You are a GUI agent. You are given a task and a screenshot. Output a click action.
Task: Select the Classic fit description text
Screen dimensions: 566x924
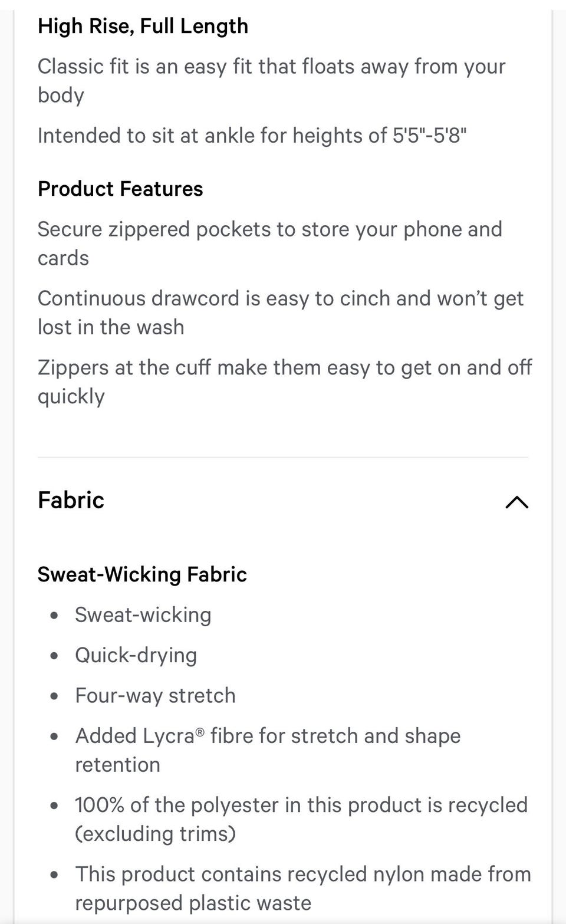pos(271,81)
